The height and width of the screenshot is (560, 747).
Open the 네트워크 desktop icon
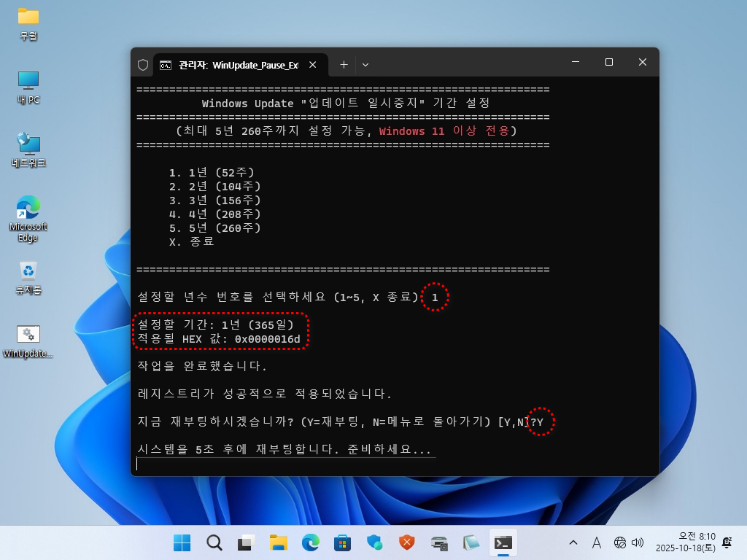28,150
